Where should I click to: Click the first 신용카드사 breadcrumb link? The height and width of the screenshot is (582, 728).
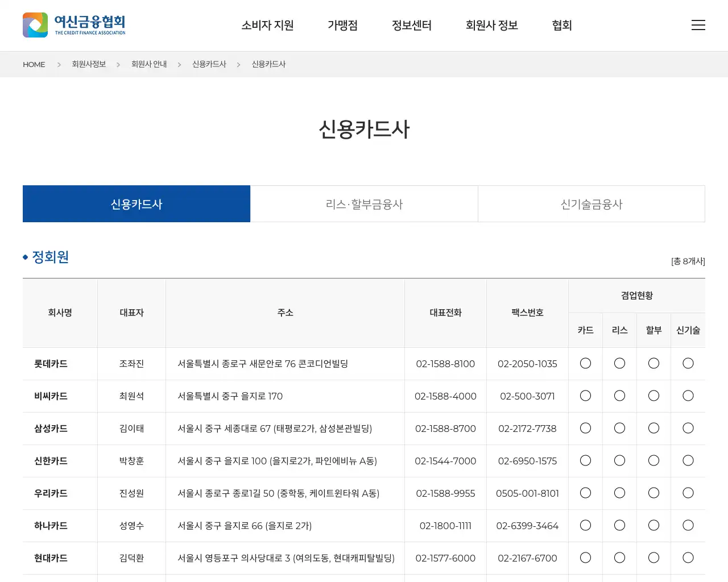209,64
